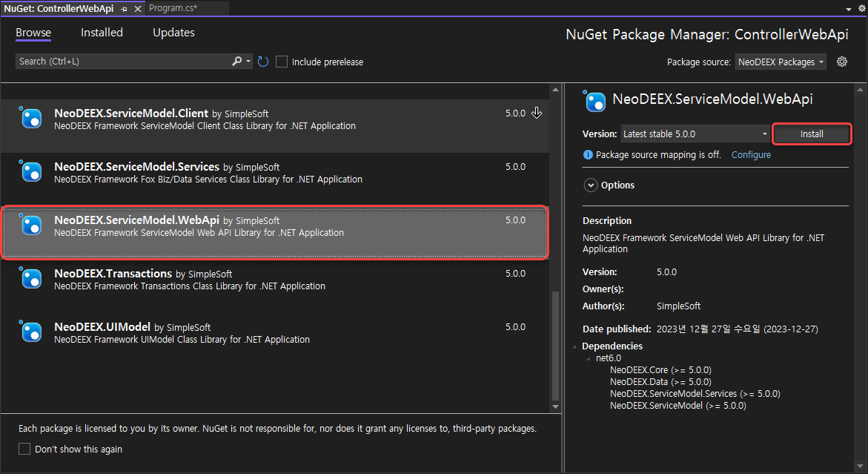Select the NeoDEEX.UIModel package row
Image resolution: width=868 pixels, height=474 pixels.
pos(274,340)
